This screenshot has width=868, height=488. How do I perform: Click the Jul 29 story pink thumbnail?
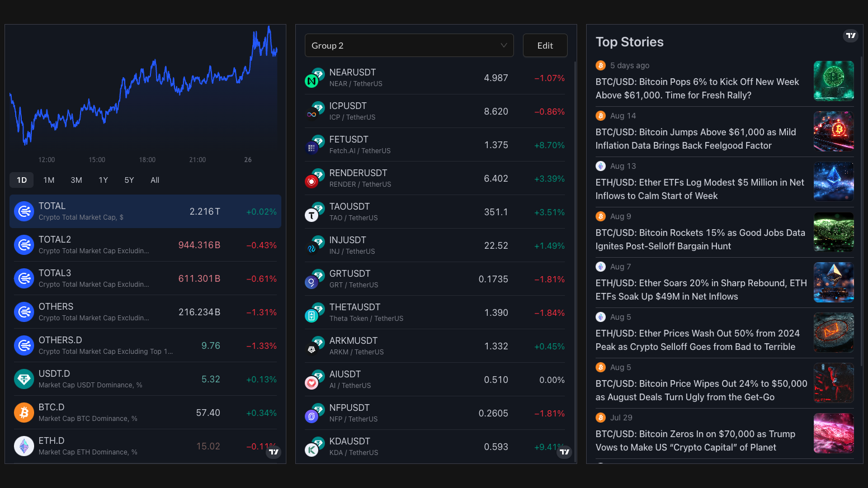(834, 433)
